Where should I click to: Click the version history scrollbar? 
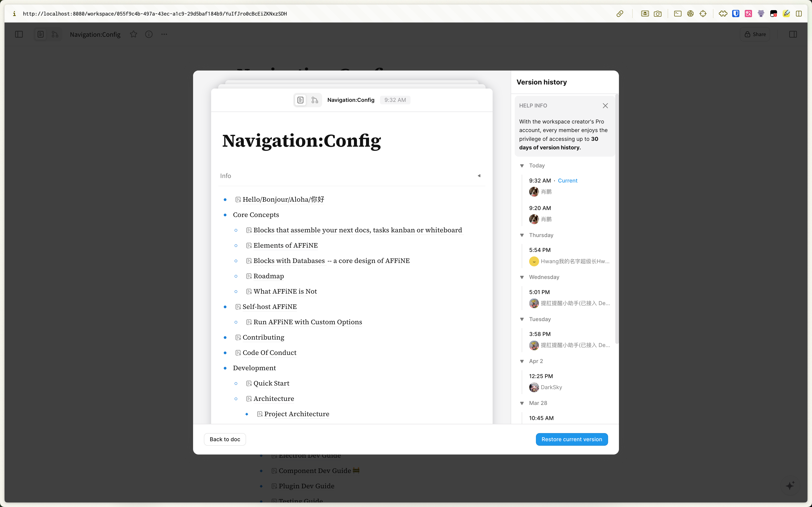pyautogui.click(x=617, y=218)
